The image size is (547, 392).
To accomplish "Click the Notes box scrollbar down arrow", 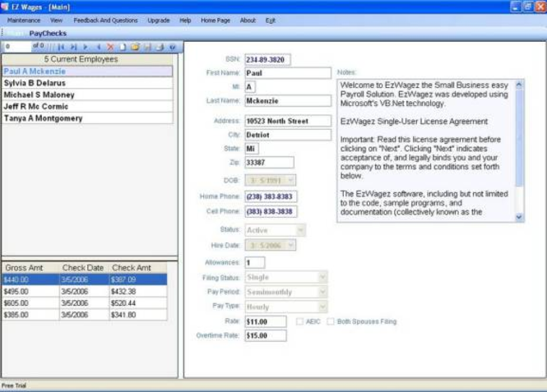I will coord(519,217).
